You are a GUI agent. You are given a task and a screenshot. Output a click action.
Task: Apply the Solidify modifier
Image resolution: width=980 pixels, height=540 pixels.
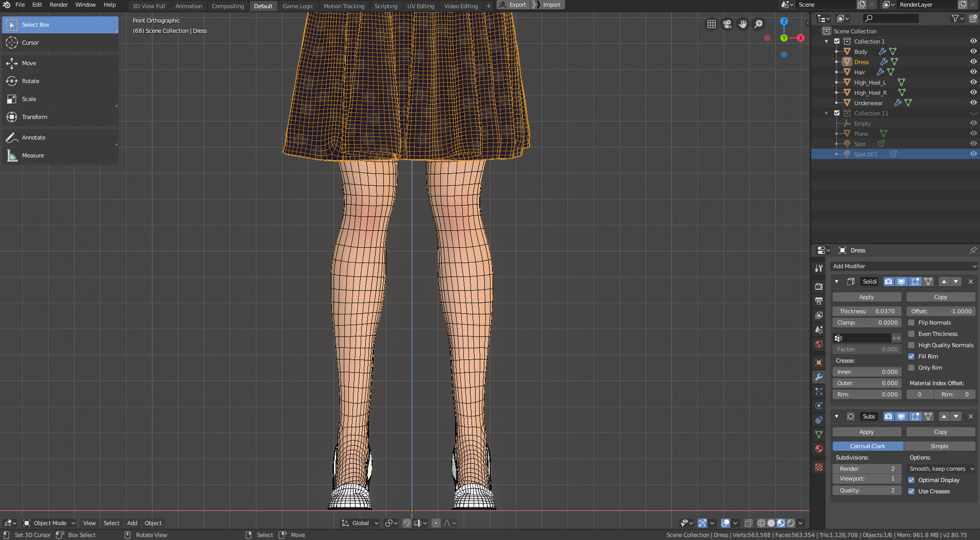867,297
